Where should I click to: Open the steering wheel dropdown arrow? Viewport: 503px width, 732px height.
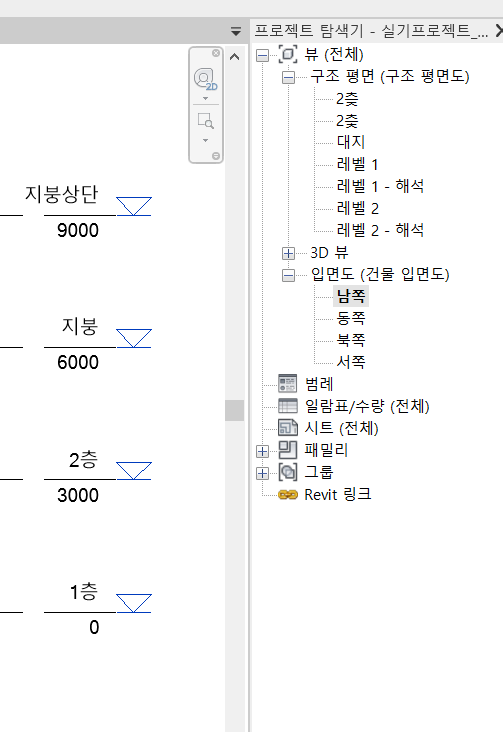tap(205, 99)
